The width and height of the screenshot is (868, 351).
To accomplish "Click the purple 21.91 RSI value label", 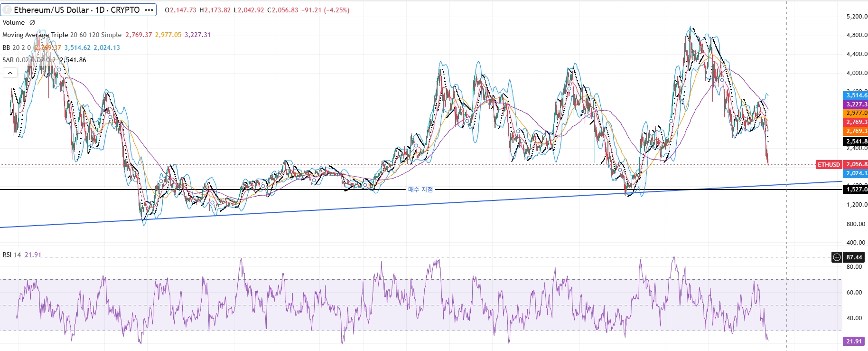I will pyautogui.click(x=853, y=341).
